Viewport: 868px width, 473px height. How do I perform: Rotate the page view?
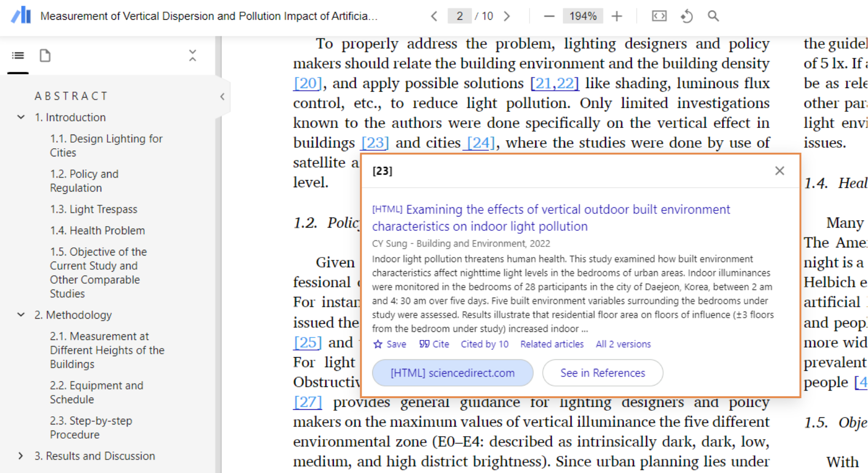[x=686, y=16]
